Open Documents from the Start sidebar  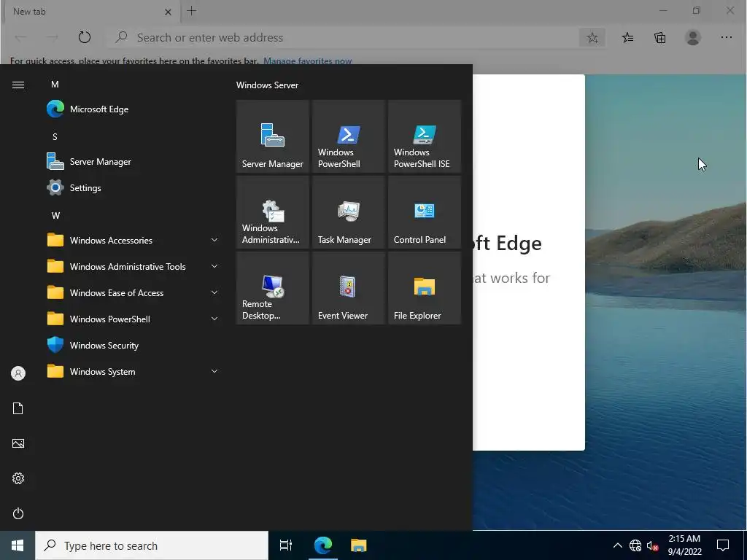pyautogui.click(x=18, y=408)
